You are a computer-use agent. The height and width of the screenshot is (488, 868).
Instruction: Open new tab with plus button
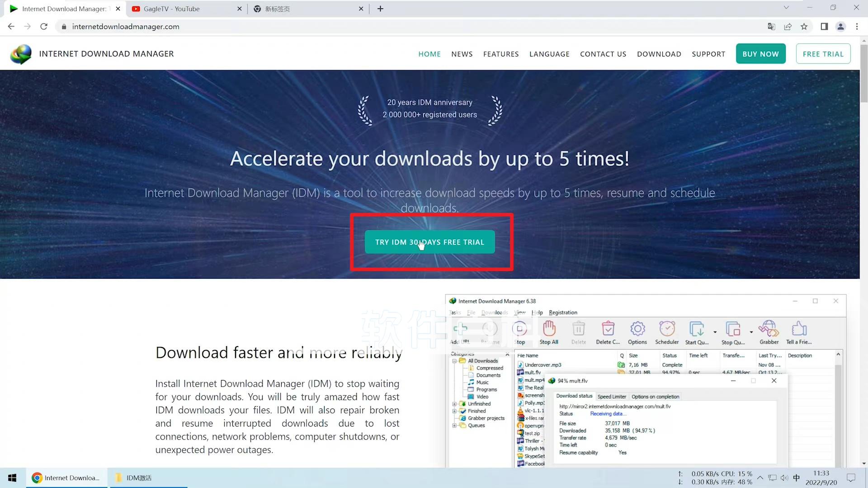click(x=380, y=9)
